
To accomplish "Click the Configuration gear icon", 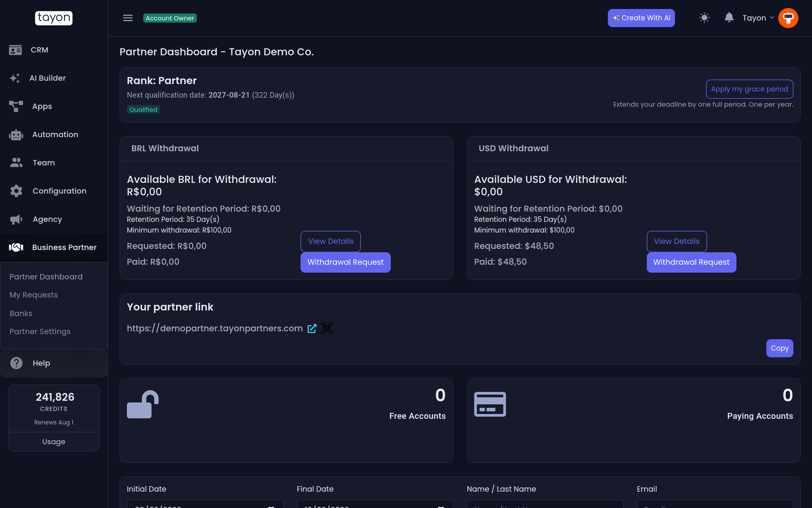I will (x=16, y=191).
